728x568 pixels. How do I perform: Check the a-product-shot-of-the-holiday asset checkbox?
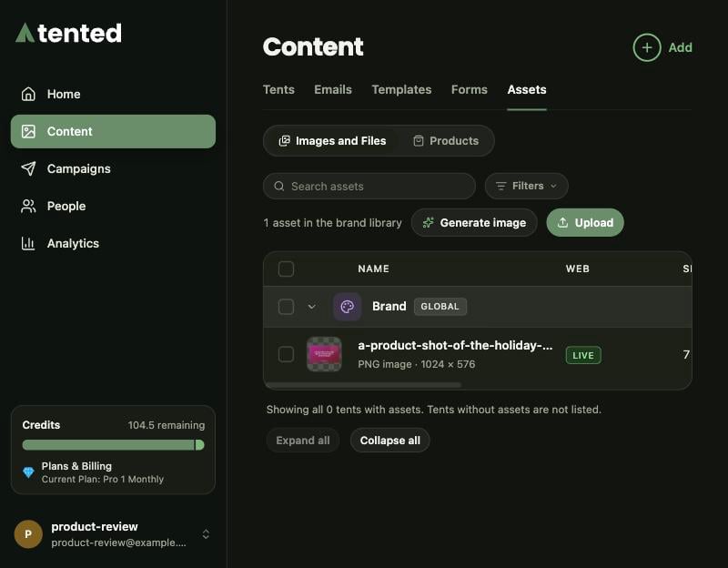tap(286, 354)
